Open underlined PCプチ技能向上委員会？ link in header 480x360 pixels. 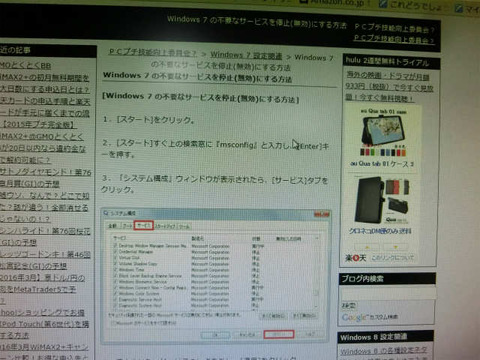[394, 40]
